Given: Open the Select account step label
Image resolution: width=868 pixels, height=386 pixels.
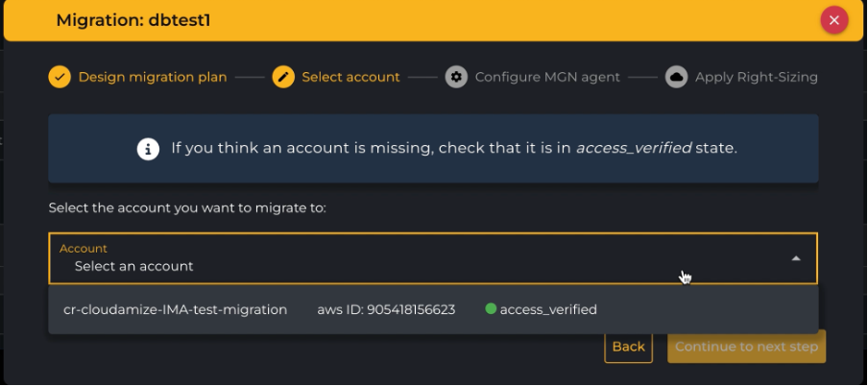Looking at the screenshot, I should point(350,77).
